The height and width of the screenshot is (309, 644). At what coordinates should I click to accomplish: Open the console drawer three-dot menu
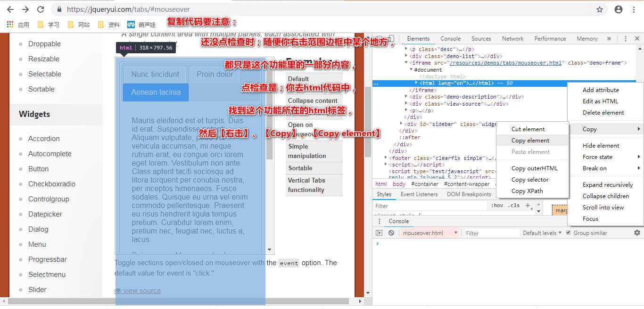pos(380,221)
